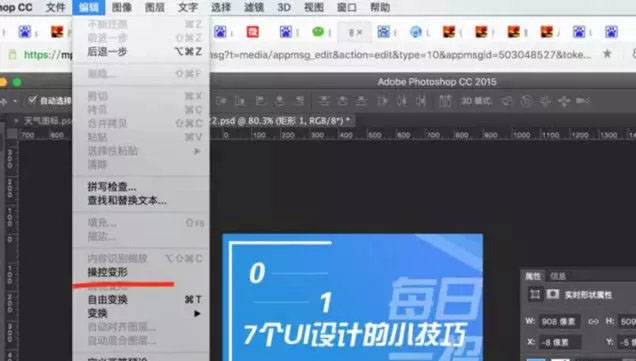
Task: Switch to the 属性 panel tab
Action: click(533, 276)
